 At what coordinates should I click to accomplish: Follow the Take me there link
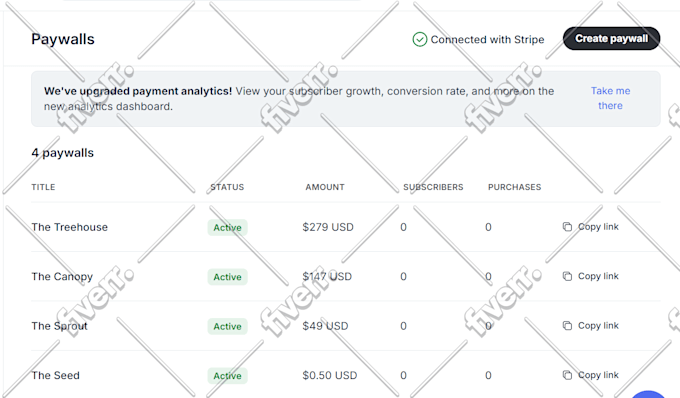[610, 98]
